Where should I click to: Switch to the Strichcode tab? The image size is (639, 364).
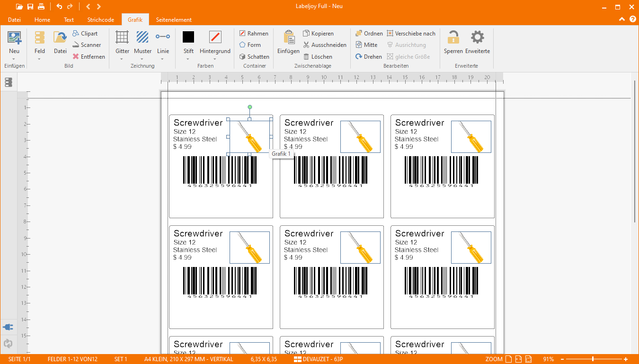101,20
